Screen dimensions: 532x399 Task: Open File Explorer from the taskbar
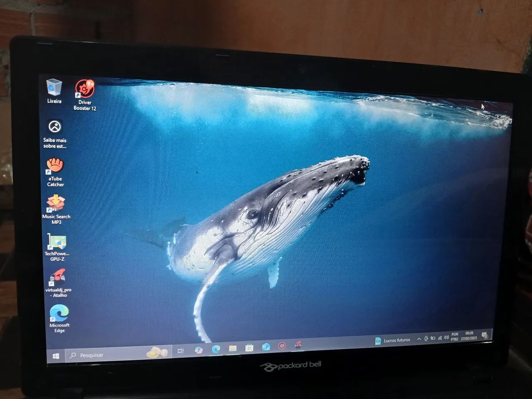pos(233,348)
